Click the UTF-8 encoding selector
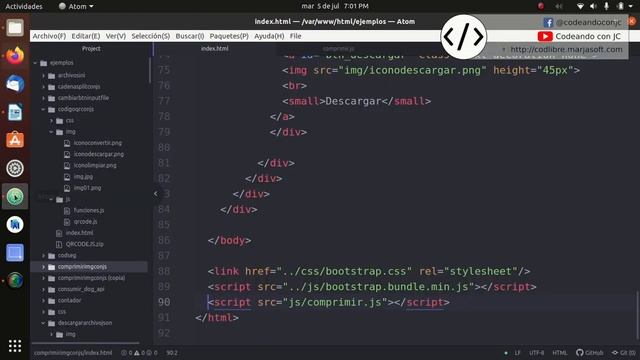 click(x=536, y=353)
